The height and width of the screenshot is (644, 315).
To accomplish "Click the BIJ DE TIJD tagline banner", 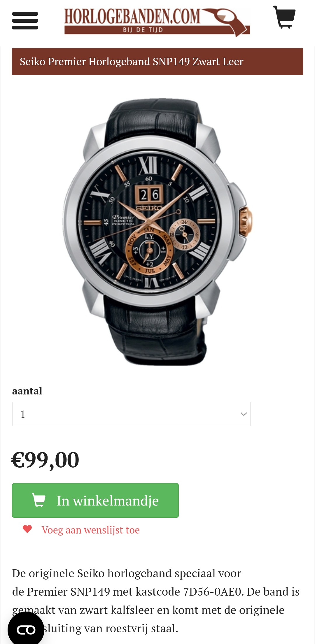I will [x=143, y=30].
